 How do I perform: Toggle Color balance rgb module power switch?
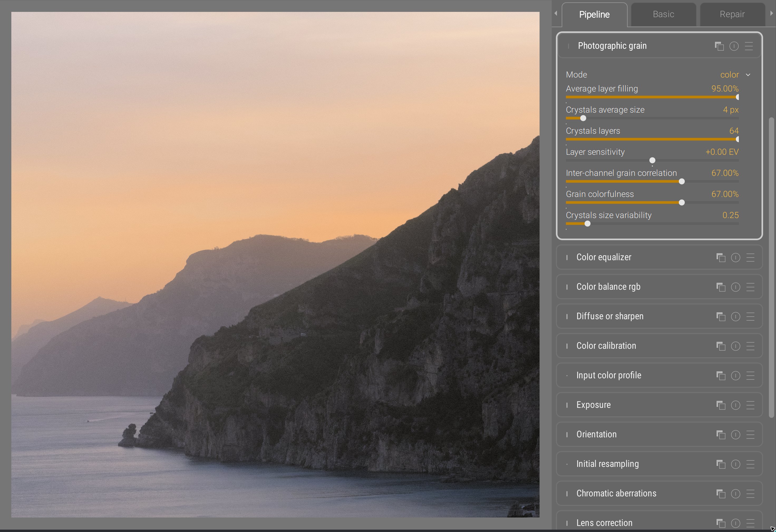coord(567,287)
